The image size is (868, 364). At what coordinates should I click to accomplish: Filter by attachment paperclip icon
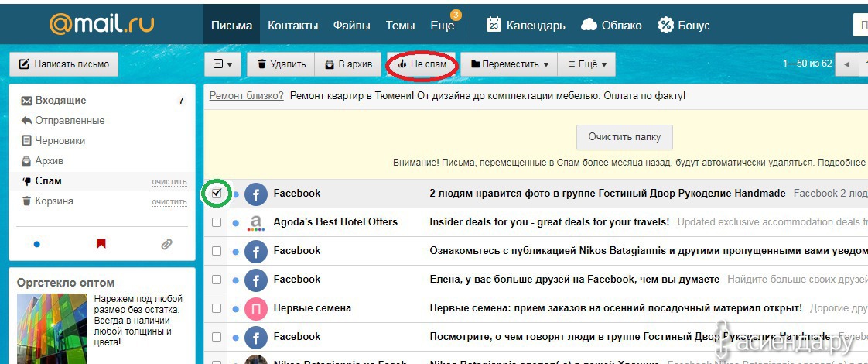pos(166,244)
